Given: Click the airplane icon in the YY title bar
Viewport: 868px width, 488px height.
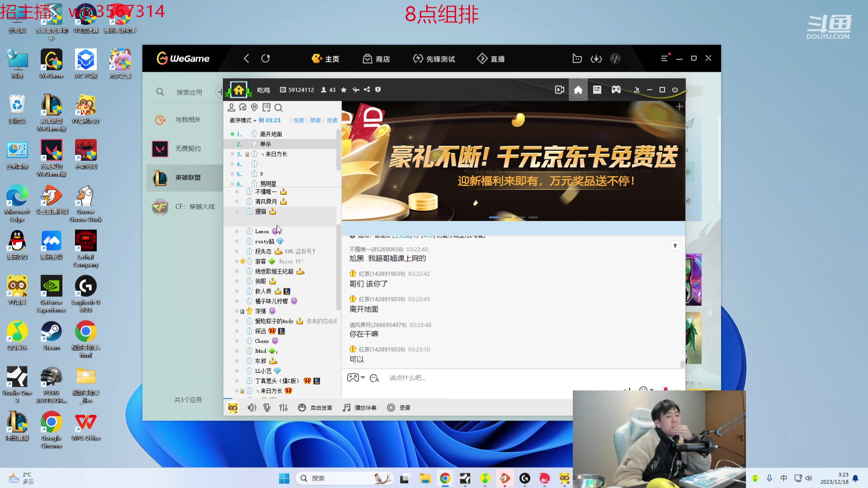Looking at the screenshot, I should 356,90.
